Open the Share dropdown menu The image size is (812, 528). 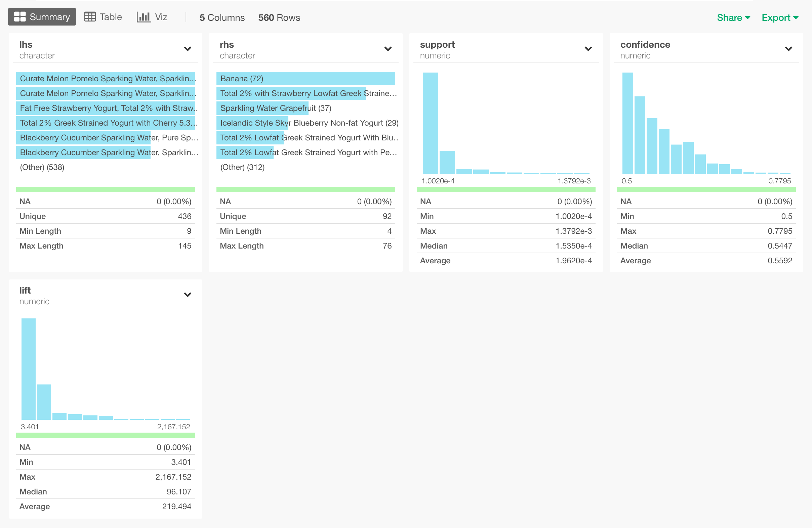[734, 17]
